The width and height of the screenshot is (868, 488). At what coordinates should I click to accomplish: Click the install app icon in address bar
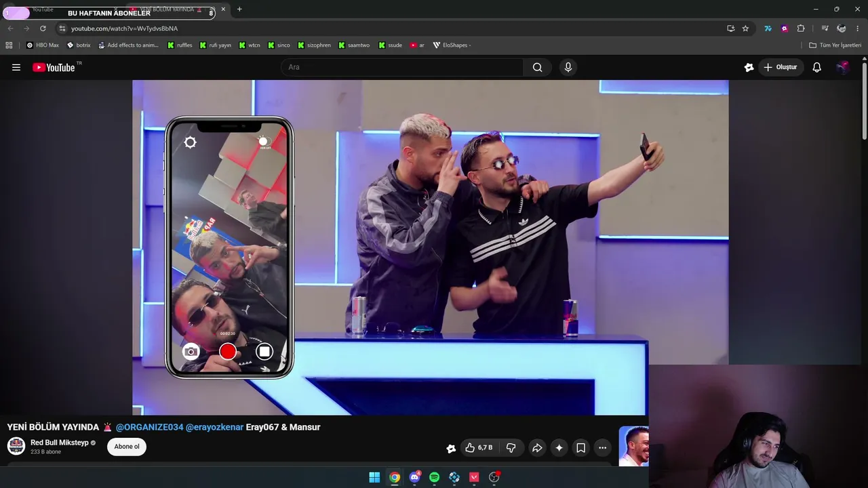[730, 28]
